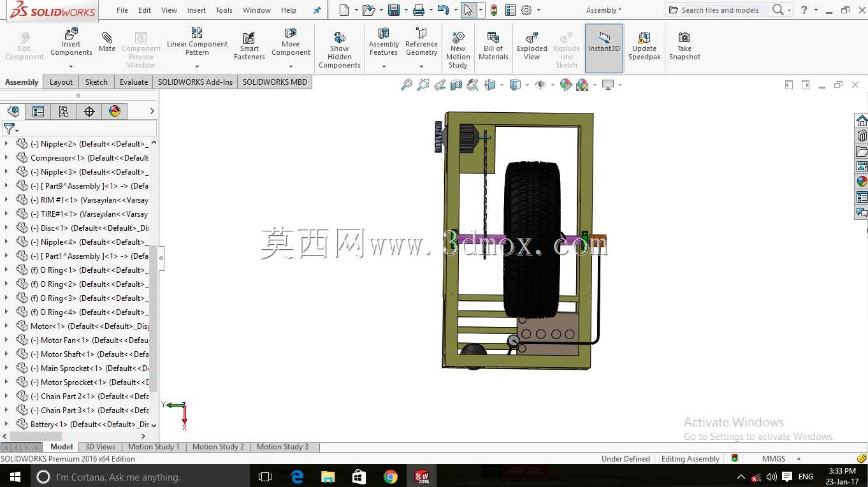
Task: Create an Exploded View
Action: pos(532,46)
